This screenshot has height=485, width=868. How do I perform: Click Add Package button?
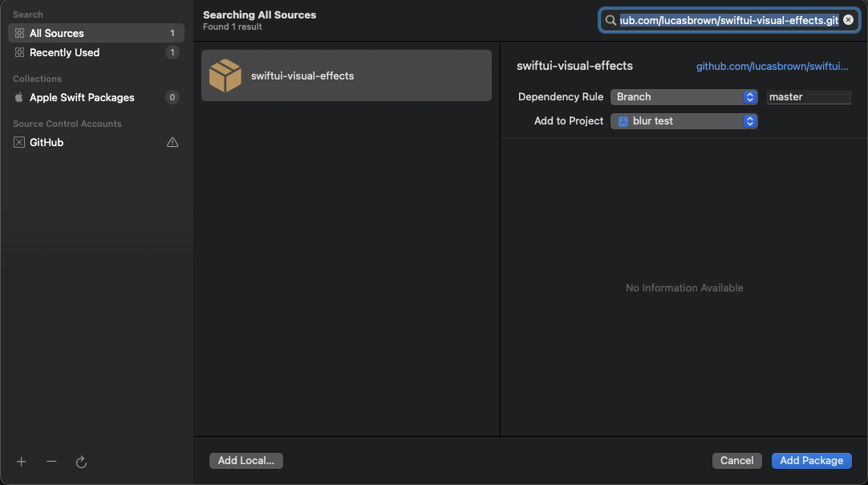pyautogui.click(x=812, y=461)
